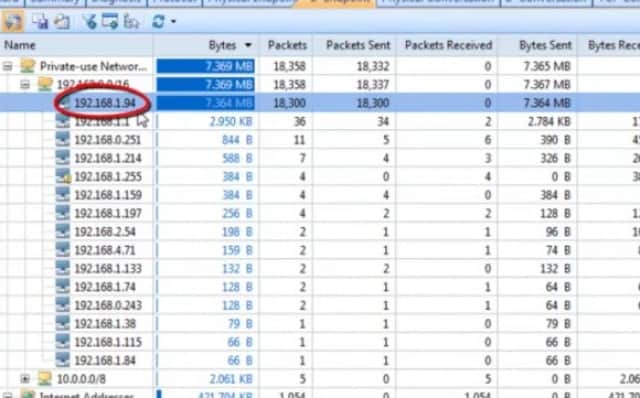Sort by the Packets Sent column header

358,45
